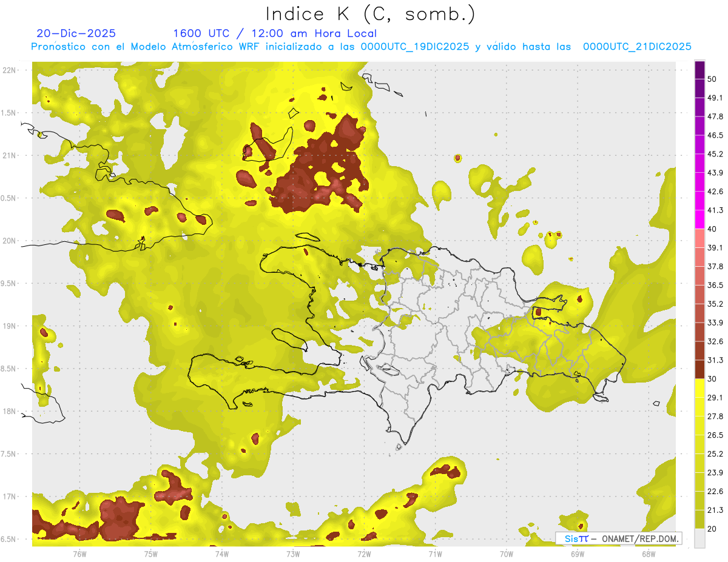Click the colorbar value '32.6'
Screen dimensions: 728x562
[715, 341]
